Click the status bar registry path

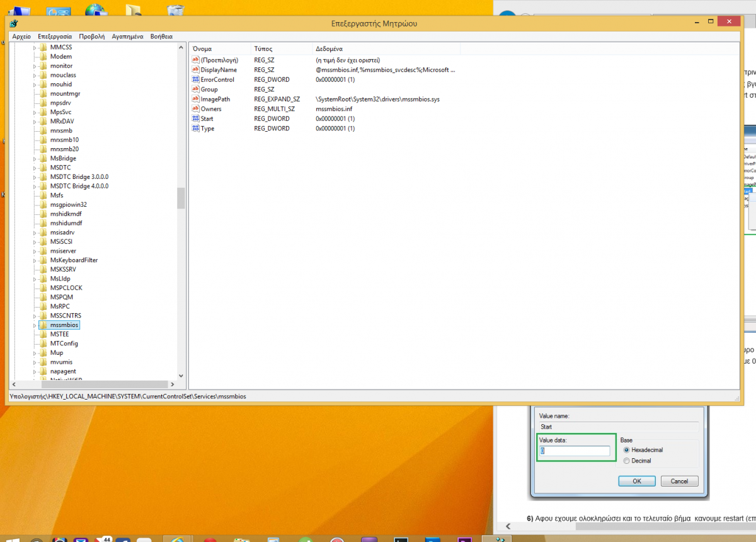click(x=128, y=396)
